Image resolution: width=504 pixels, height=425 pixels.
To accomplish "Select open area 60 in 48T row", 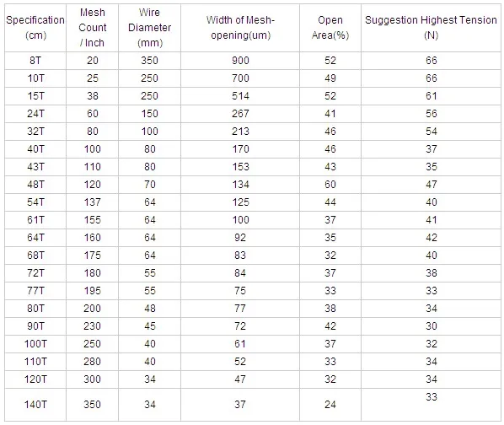I will coord(330,185).
